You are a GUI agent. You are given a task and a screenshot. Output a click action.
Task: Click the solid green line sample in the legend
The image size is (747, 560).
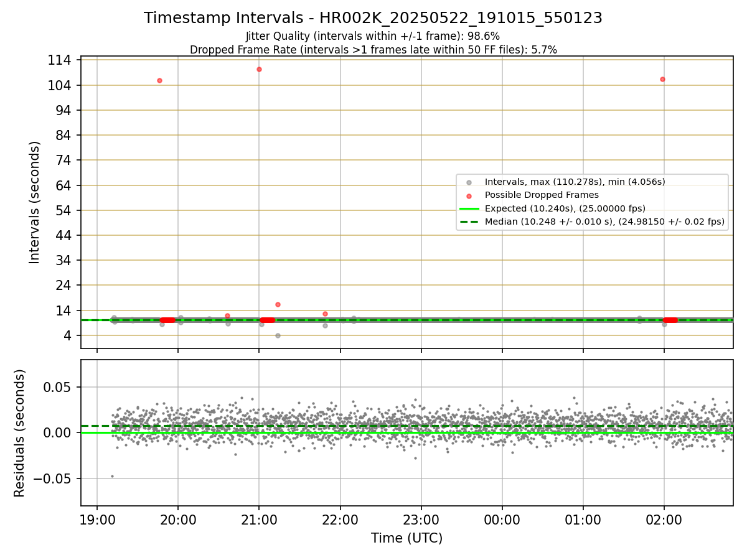coord(469,208)
